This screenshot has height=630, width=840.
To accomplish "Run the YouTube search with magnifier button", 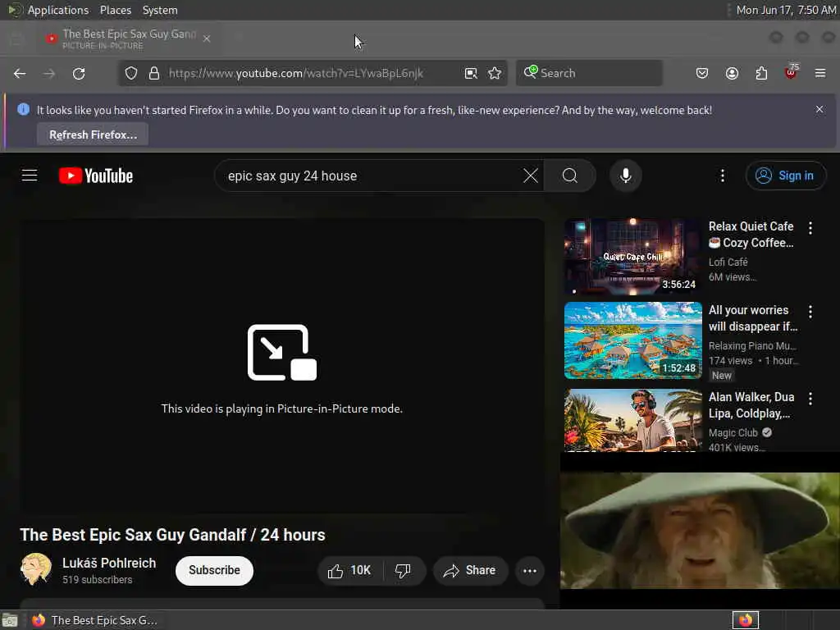I will 570,176.
